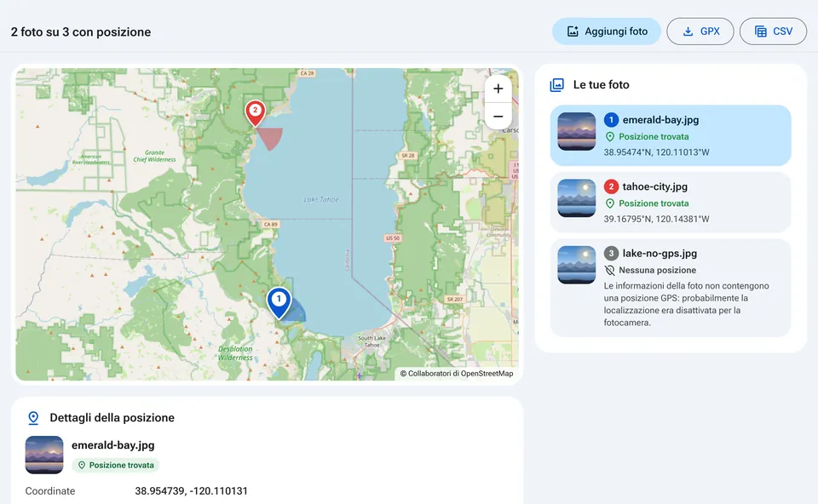The height and width of the screenshot is (504, 818).
Task: Click the no-location icon beside Nessuna posizione
Action: (x=610, y=270)
